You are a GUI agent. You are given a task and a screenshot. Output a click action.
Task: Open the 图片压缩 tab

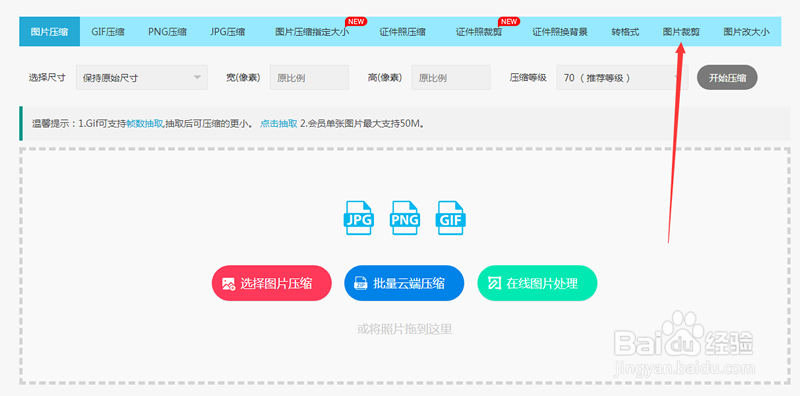click(x=49, y=32)
